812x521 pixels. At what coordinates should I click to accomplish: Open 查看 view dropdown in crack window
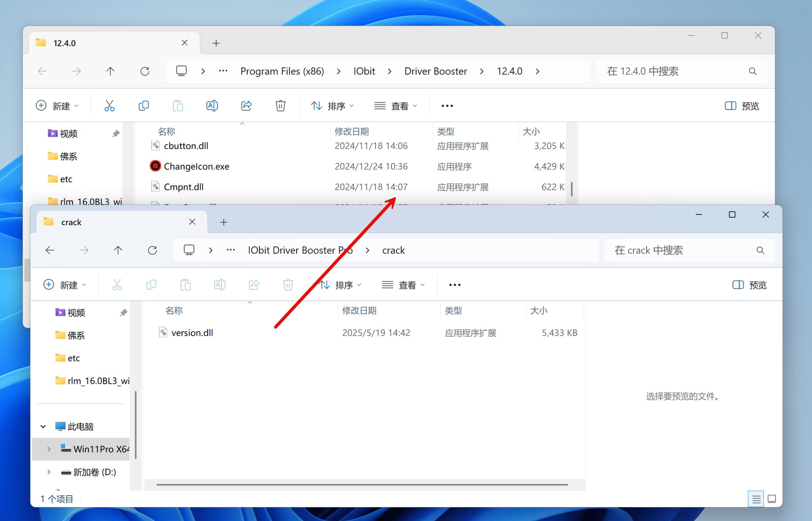pyautogui.click(x=403, y=285)
